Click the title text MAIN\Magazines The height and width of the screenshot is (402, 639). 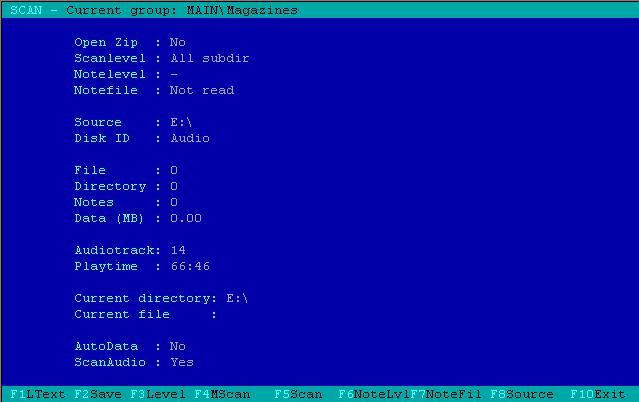tap(242, 10)
